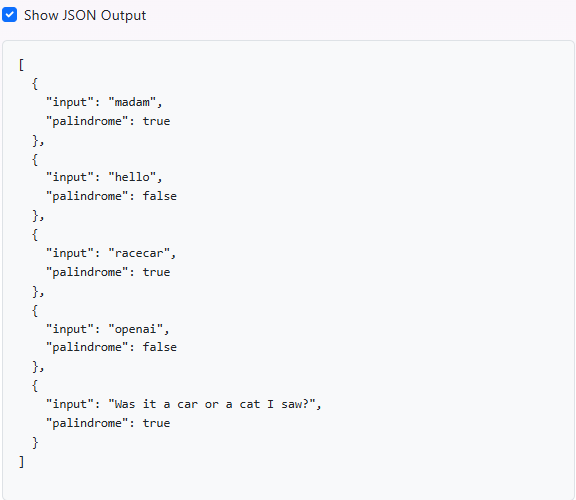Click the final closing curly brace
The image size is (576, 500).
coord(35,443)
